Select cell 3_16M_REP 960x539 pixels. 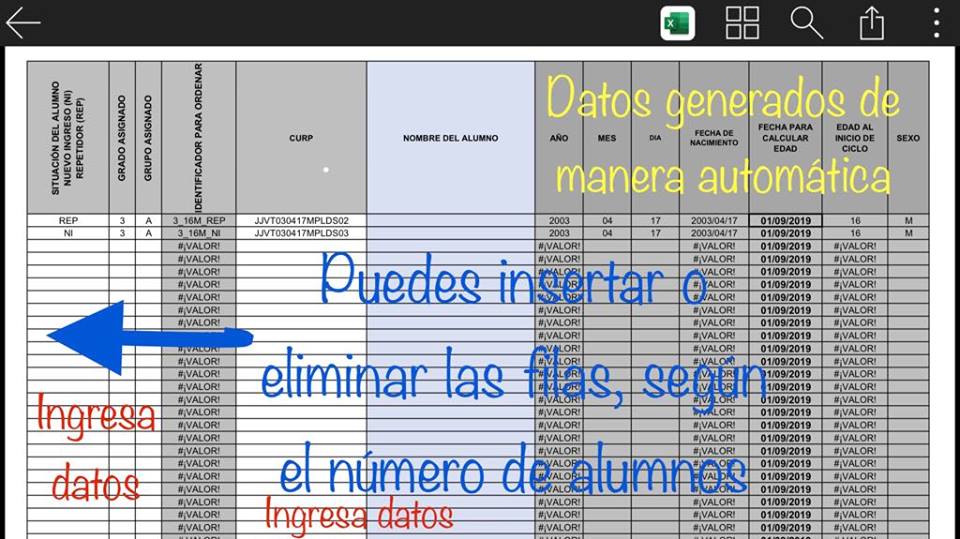click(x=198, y=220)
